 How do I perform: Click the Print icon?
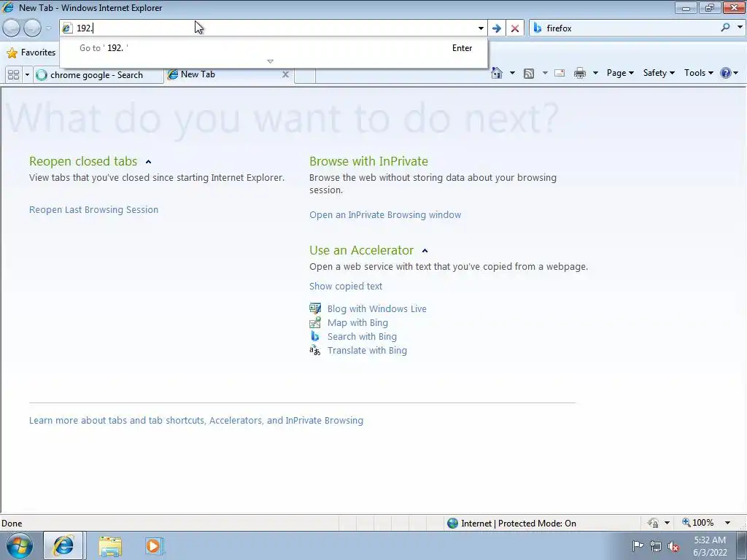pyautogui.click(x=580, y=73)
